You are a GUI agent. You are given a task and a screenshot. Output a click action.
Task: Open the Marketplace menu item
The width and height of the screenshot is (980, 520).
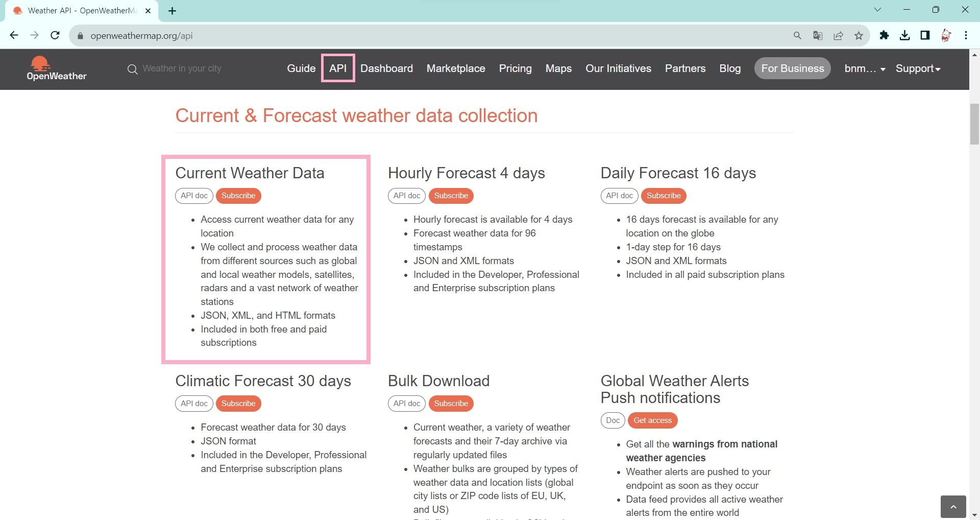coord(456,68)
